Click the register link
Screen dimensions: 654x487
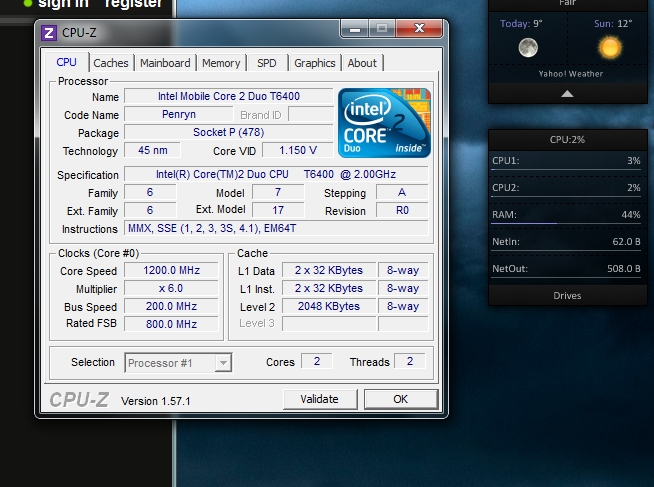click(133, 4)
